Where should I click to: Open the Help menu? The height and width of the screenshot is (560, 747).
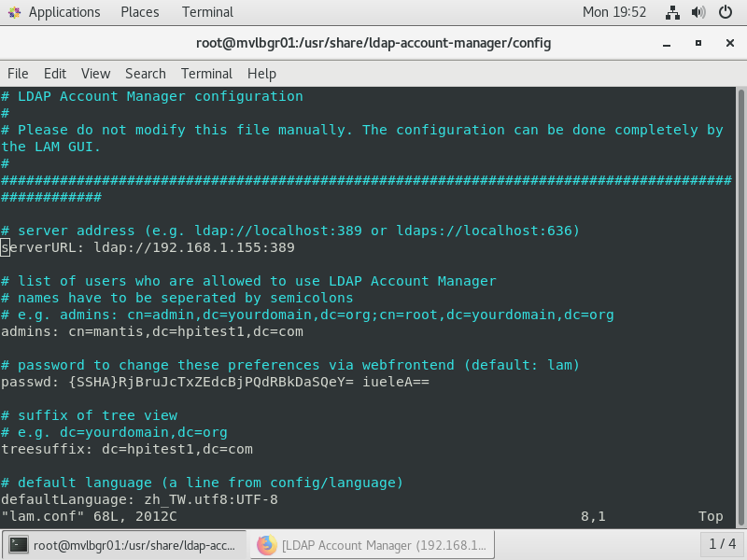coord(261,74)
